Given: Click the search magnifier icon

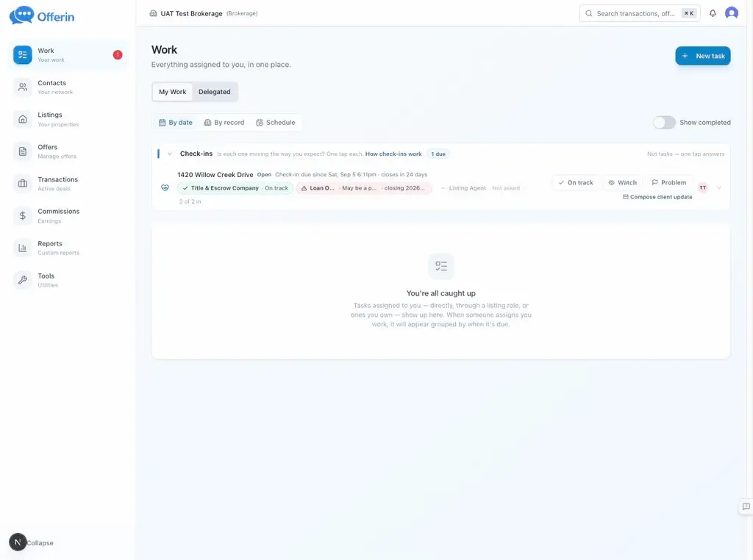Looking at the screenshot, I should 589,13.
